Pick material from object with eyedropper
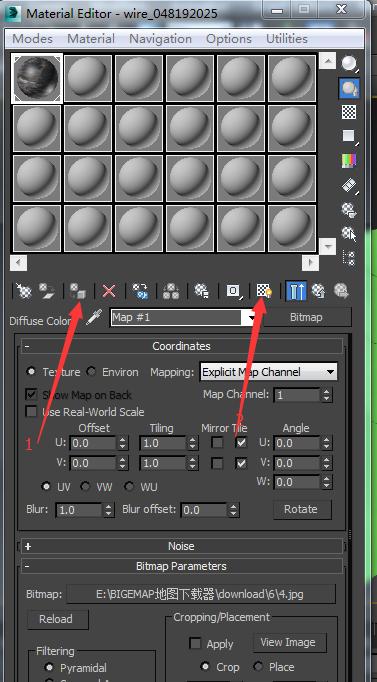Viewport: 377px width, 682px height. pos(93,318)
